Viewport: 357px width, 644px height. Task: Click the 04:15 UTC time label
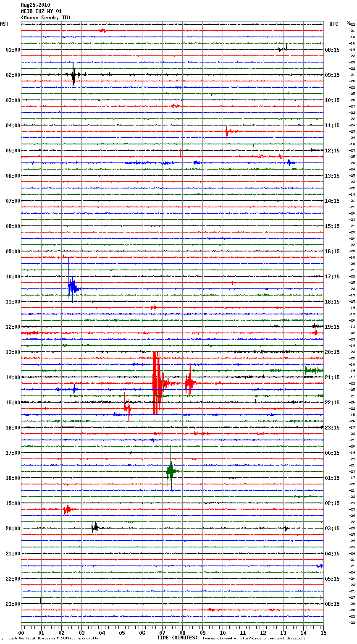point(332,554)
